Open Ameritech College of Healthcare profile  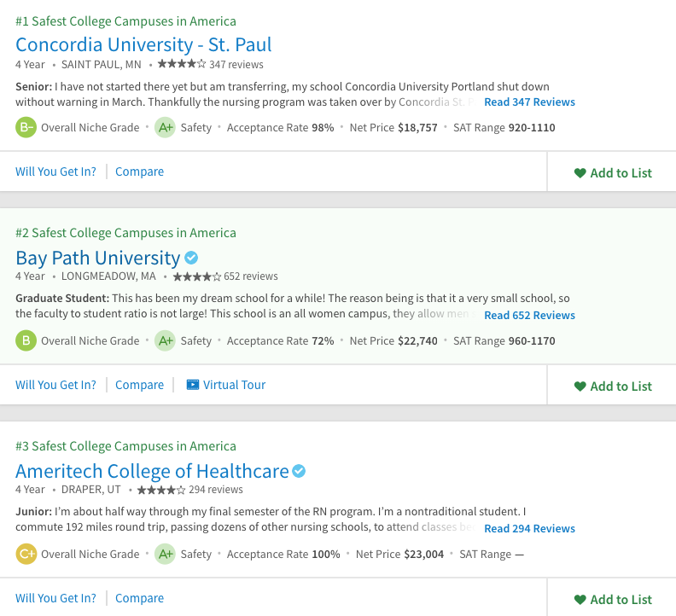coord(152,471)
